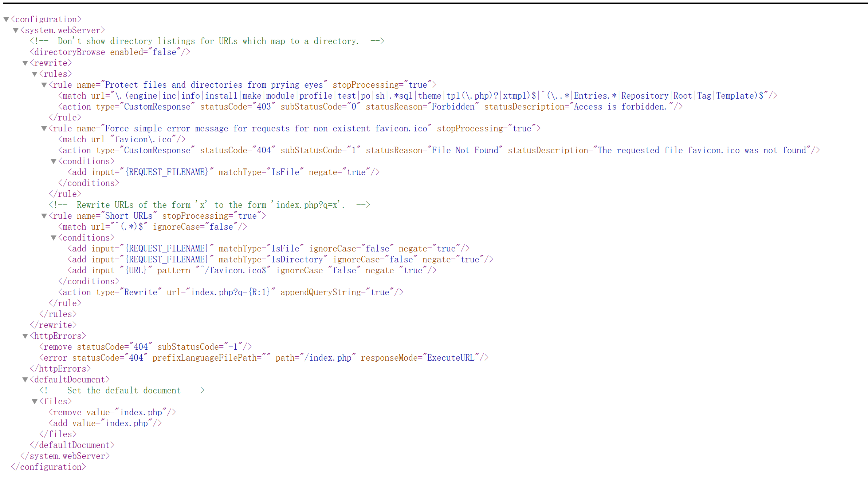The width and height of the screenshot is (868, 480).
Task: Collapse the 'Force simple error message' rule
Action: (x=44, y=128)
